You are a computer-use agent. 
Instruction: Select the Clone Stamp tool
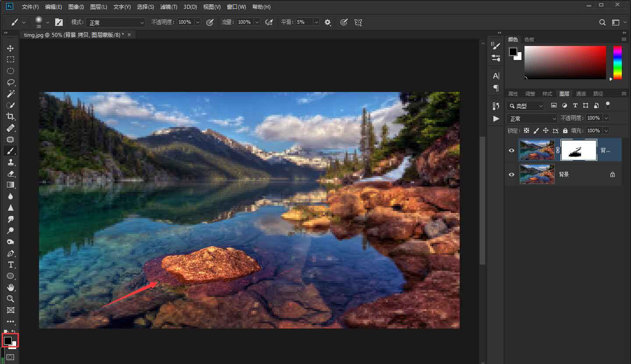pos(10,162)
